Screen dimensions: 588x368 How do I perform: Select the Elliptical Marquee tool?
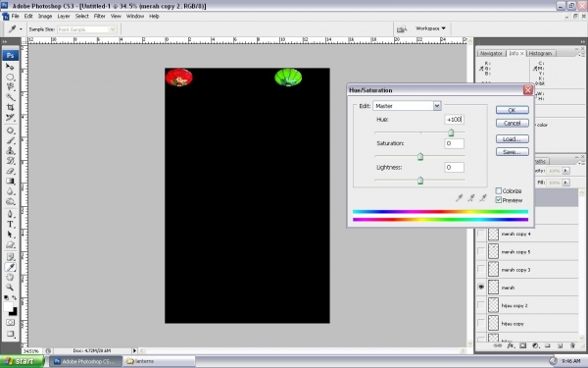click(10, 77)
